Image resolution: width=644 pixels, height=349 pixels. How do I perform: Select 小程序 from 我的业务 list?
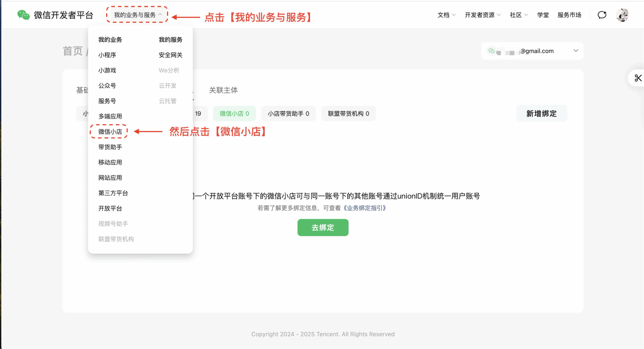point(107,55)
